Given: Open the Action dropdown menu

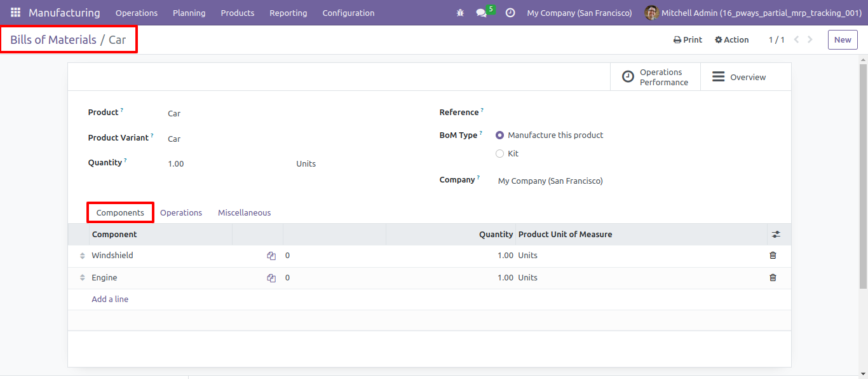Looking at the screenshot, I should [732, 39].
